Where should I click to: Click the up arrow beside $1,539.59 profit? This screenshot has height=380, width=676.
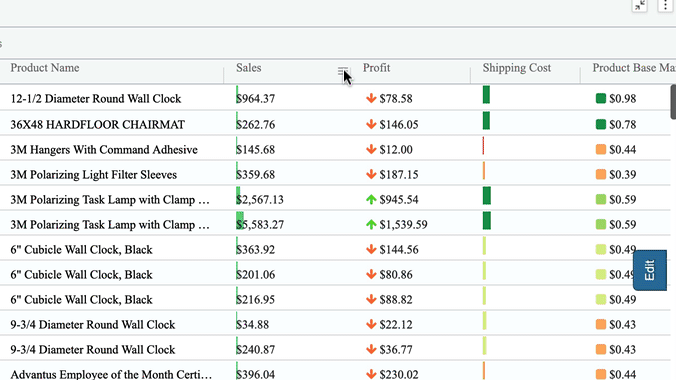click(x=371, y=224)
